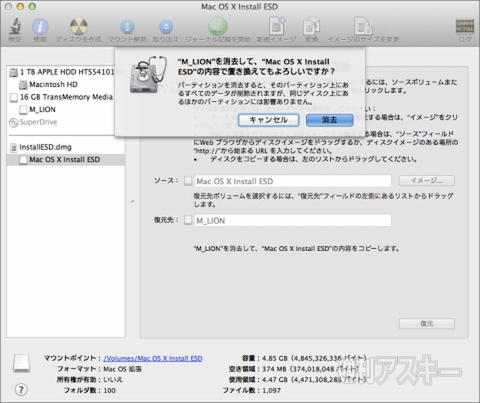This screenshot has height=403, width=480.
Task: Open the /Volumes/Mac OS X Install ESD link
Action: (153, 358)
